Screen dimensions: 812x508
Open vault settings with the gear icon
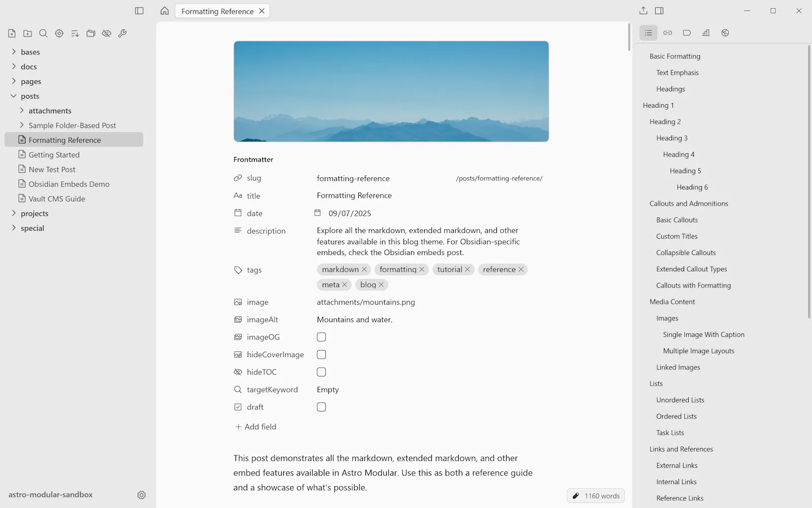tap(142, 495)
